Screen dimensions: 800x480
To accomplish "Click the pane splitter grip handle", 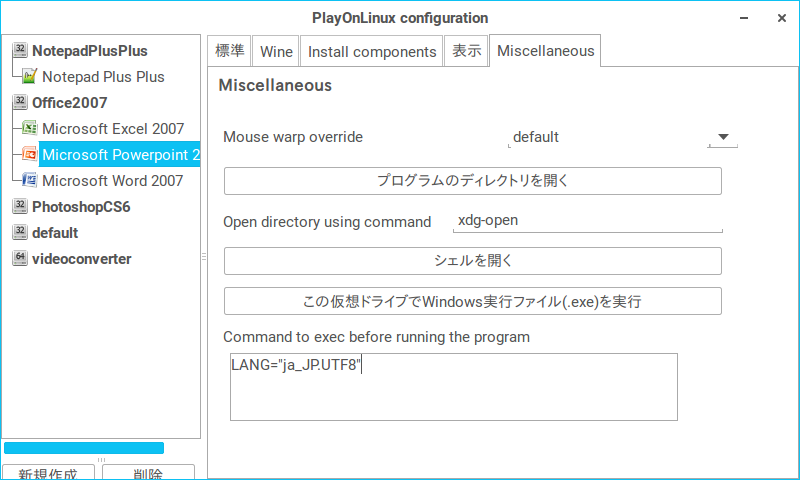I will coord(204,257).
